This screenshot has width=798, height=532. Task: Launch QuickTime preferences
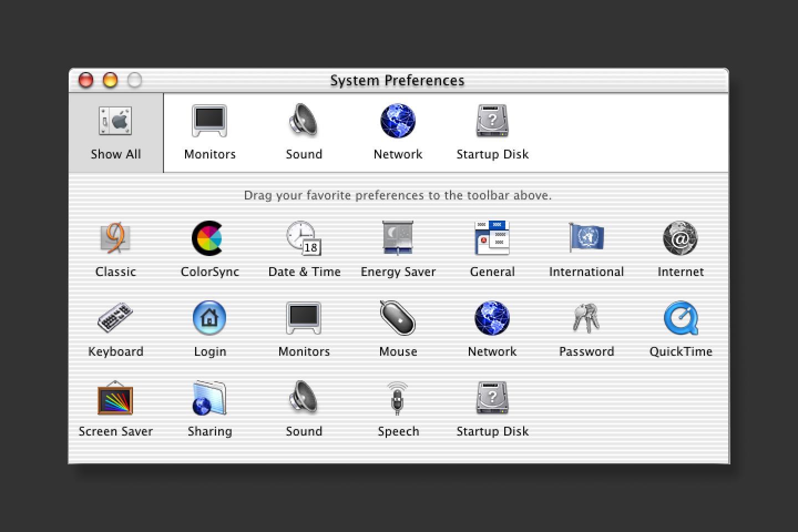pyautogui.click(x=681, y=319)
